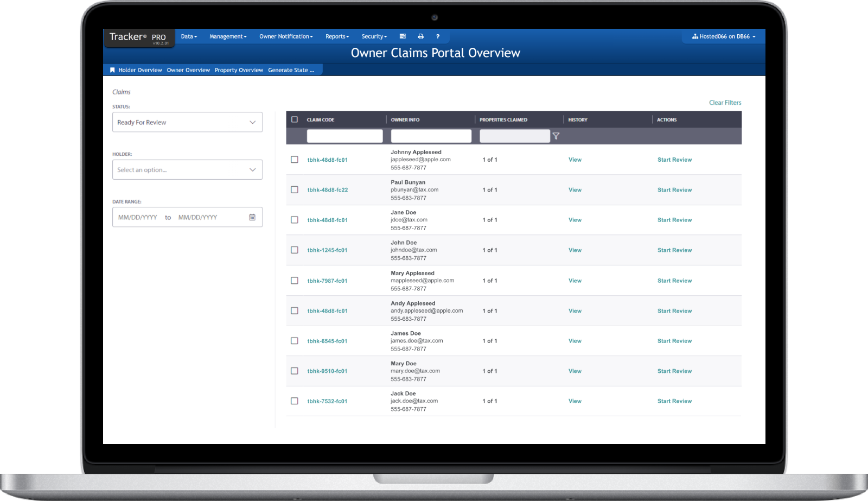
Task: Click the grid/table icon in the toolbar
Action: tap(403, 36)
